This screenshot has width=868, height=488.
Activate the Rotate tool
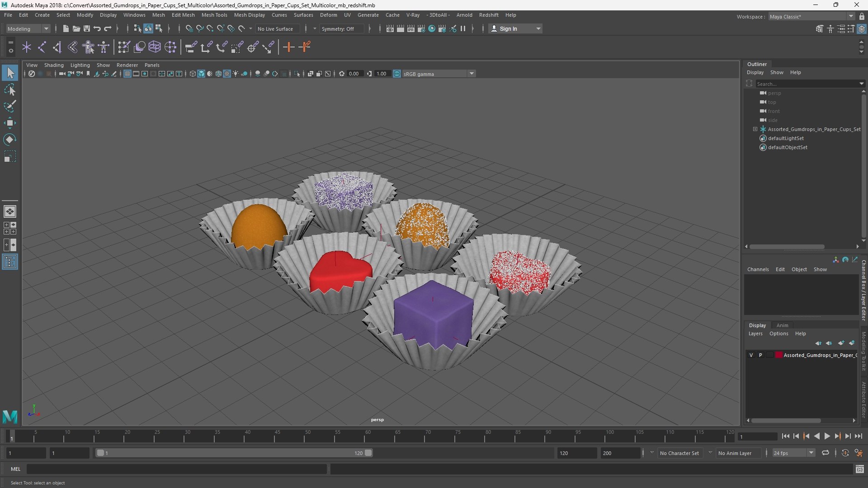pos(10,140)
